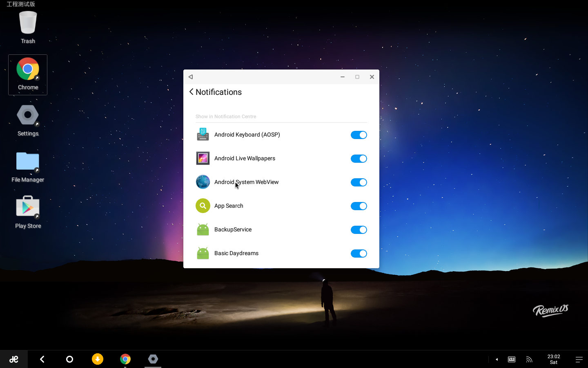Switch to Chrome in the taskbar
Image resolution: width=588 pixels, height=368 pixels.
point(125,359)
